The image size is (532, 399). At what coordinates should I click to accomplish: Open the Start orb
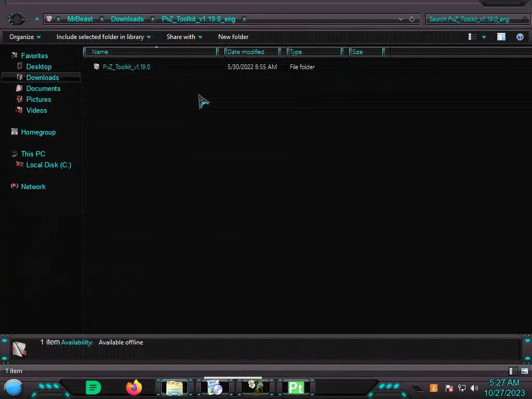[x=14, y=388]
